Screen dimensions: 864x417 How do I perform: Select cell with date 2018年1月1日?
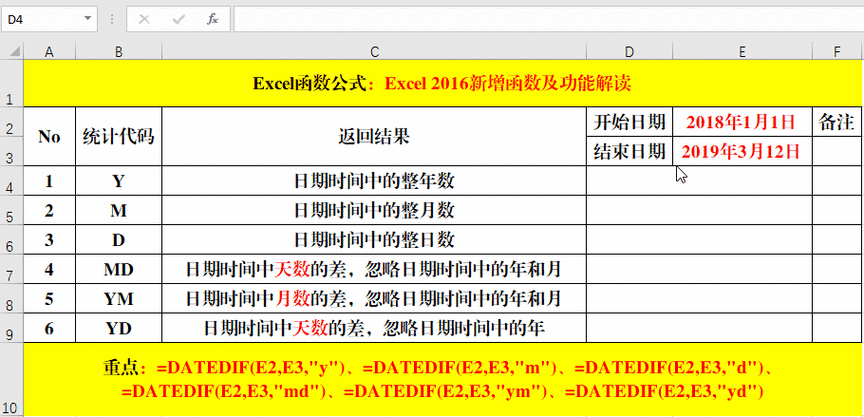[x=742, y=122]
